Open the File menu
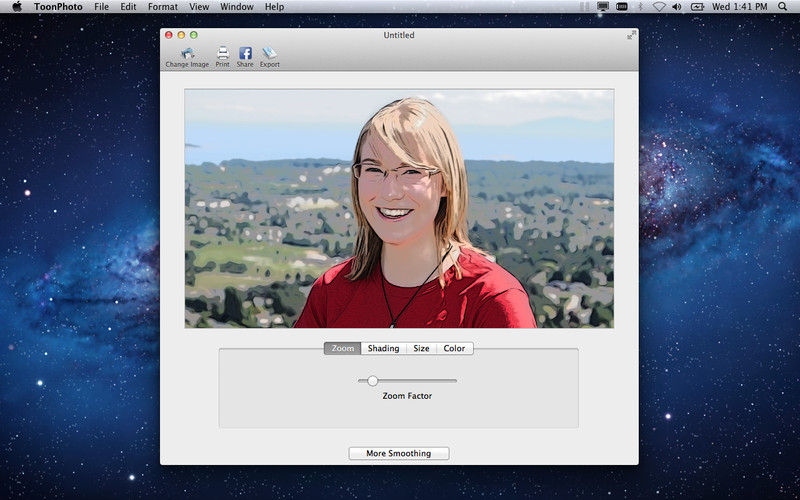Image resolution: width=800 pixels, height=500 pixels. tap(102, 7)
